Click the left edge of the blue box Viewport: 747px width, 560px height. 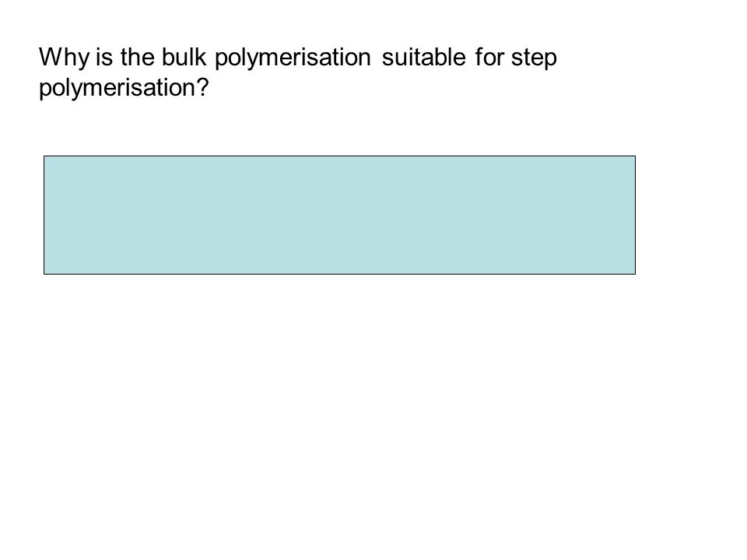[44, 215]
